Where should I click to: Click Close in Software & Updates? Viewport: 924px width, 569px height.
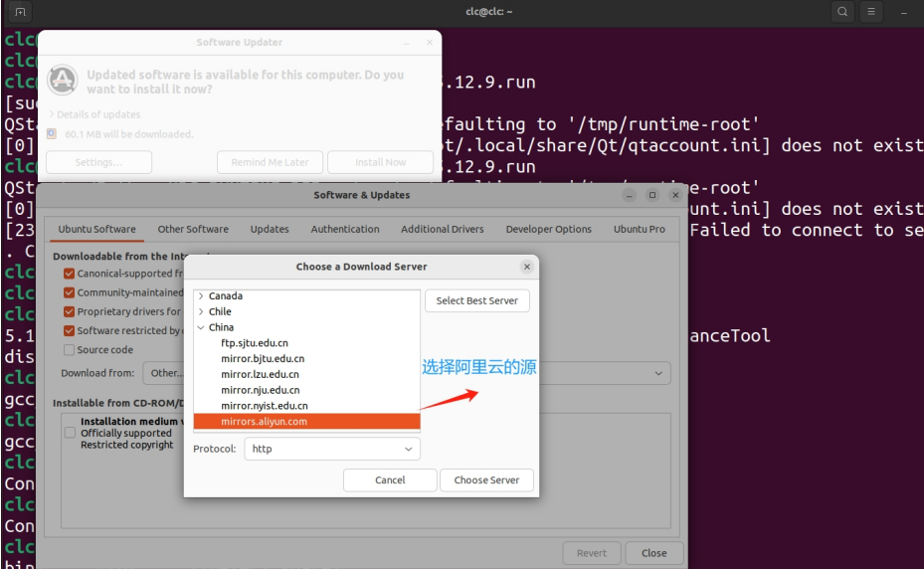pyautogui.click(x=654, y=553)
